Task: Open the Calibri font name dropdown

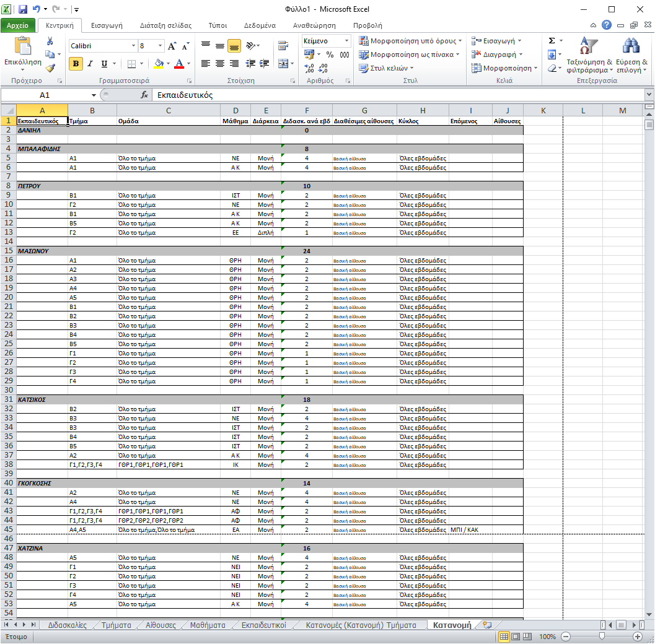Action: (x=133, y=46)
